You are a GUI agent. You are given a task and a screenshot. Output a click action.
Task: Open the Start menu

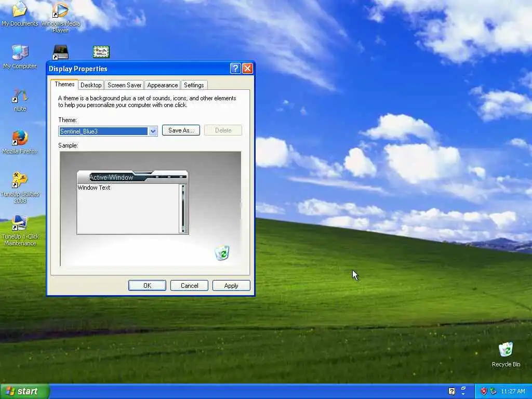25,391
